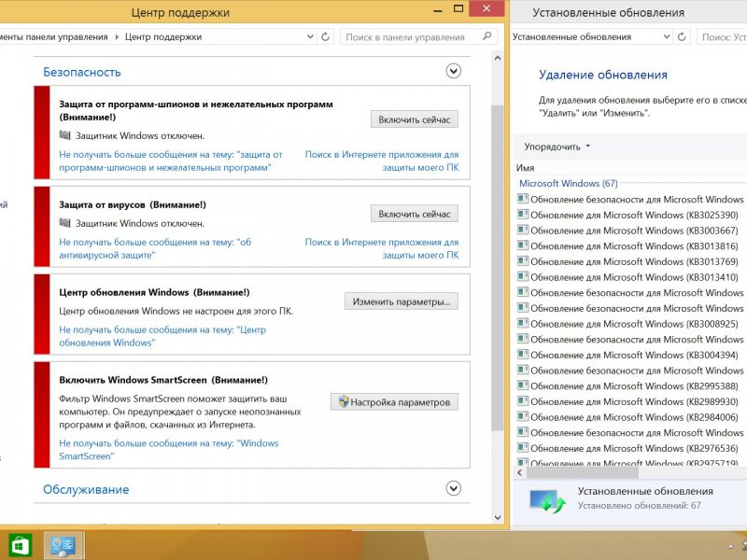Stop messages about spyware and unwanted programs

click(171, 161)
